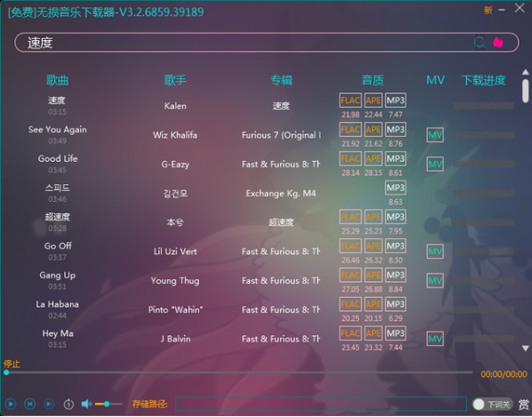Click the search box containing 速度

266,43
